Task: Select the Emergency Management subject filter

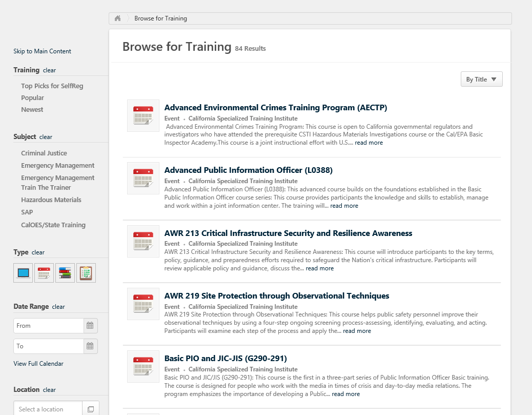Action: (x=57, y=165)
